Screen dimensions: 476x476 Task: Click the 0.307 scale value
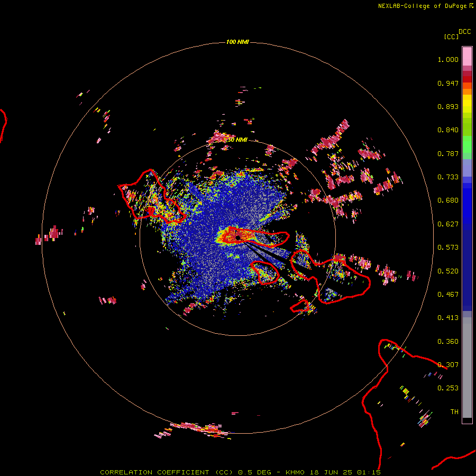pos(448,365)
